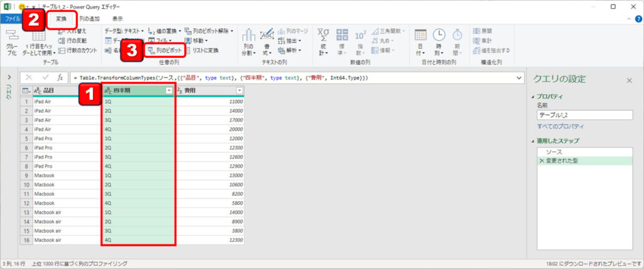Switch to the View (表示) tab
The height and width of the screenshot is (269, 644).
(117, 18)
